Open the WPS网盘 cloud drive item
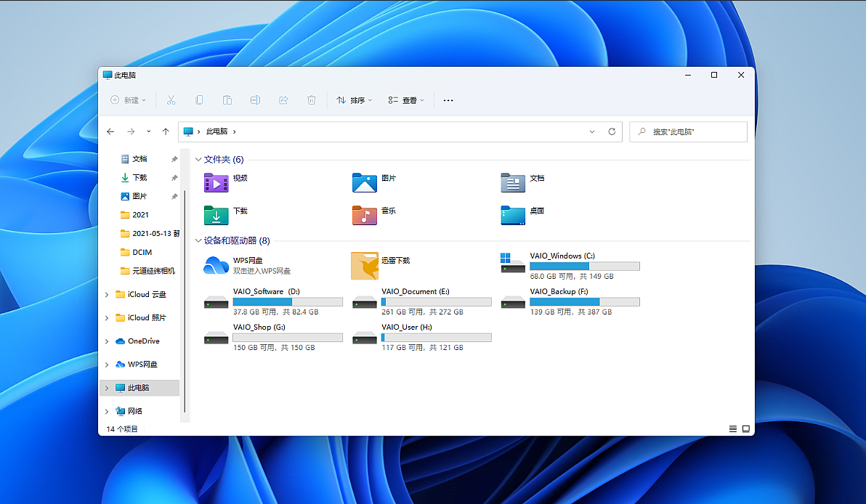The height and width of the screenshot is (504, 866). point(247,266)
